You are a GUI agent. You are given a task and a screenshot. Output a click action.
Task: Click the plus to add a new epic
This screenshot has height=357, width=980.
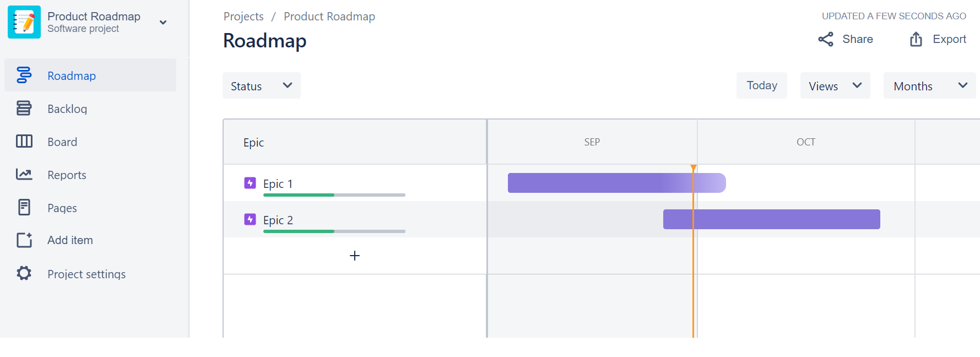point(354,255)
